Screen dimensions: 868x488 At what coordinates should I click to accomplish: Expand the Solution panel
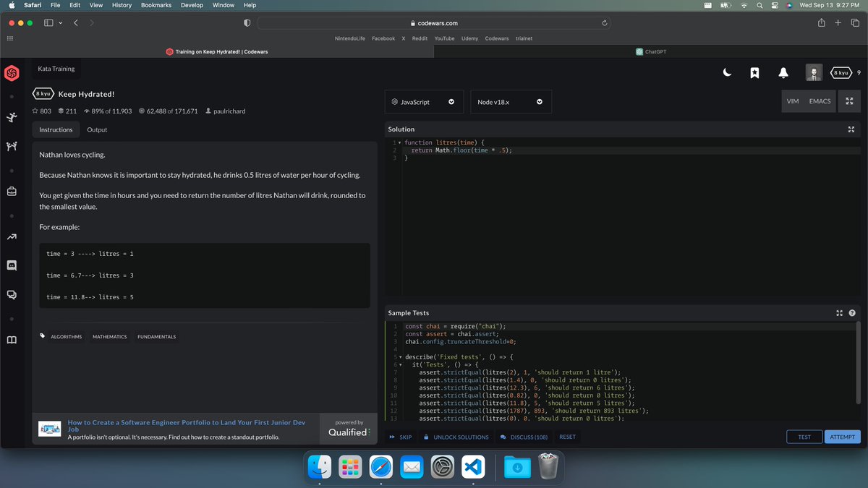[851, 129]
